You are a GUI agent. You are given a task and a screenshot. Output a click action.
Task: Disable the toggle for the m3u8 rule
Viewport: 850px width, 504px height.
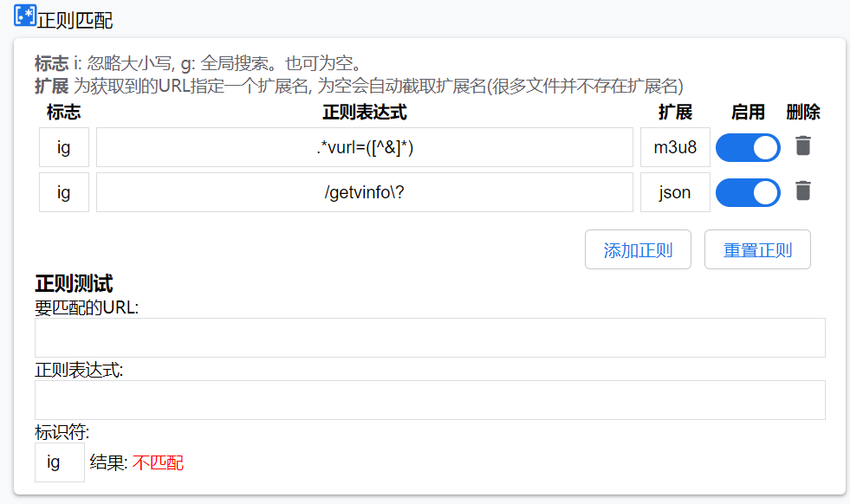click(748, 147)
